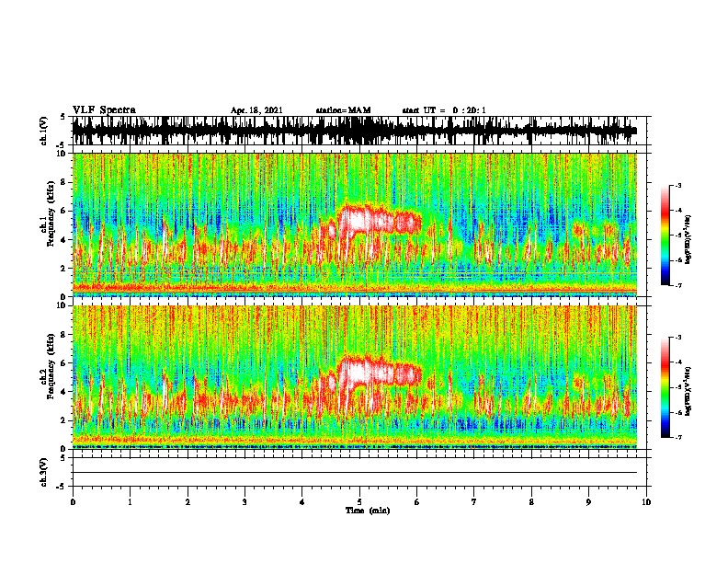Click the VLF Spectra plot title
Screen dimensions: 728x563
104,110
